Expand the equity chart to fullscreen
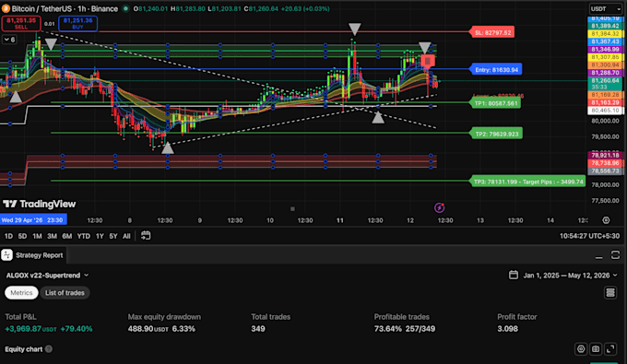Image resolution: width=627 pixels, height=364 pixels. (x=610, y=349)
